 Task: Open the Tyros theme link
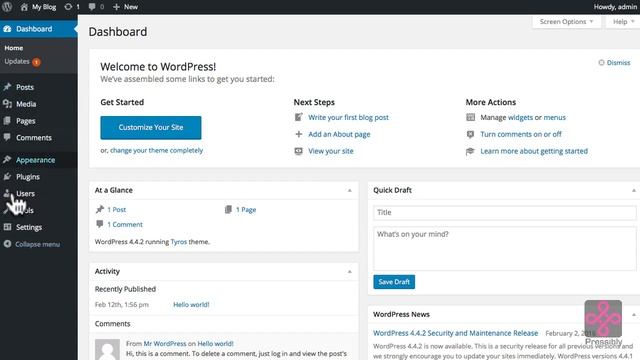point(179,242)
